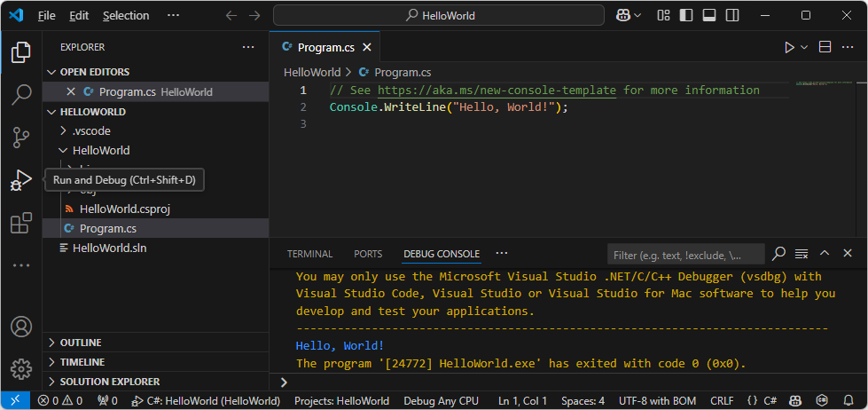868x410 pixels.
Task: Open Copilot chat icon in title bar
Action: point(622,15)
